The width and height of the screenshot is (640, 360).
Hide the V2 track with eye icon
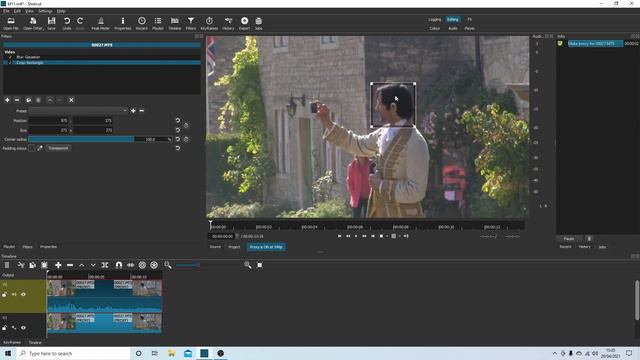click(23, 294)
